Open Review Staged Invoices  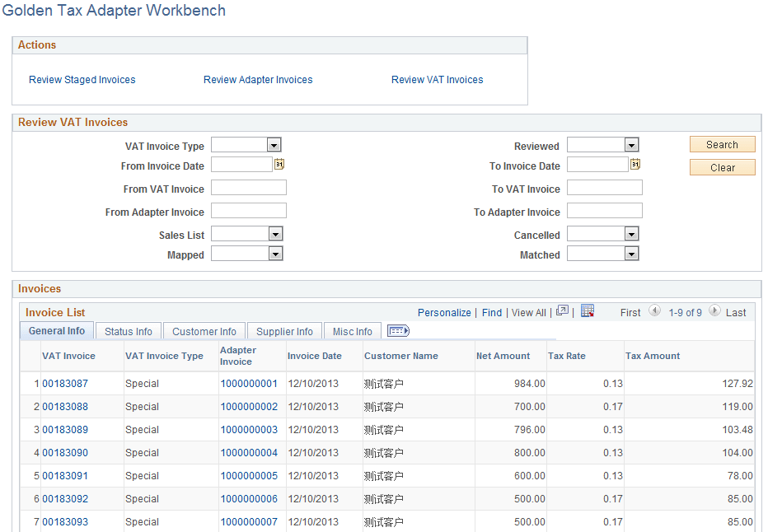(x=82, y=79)
